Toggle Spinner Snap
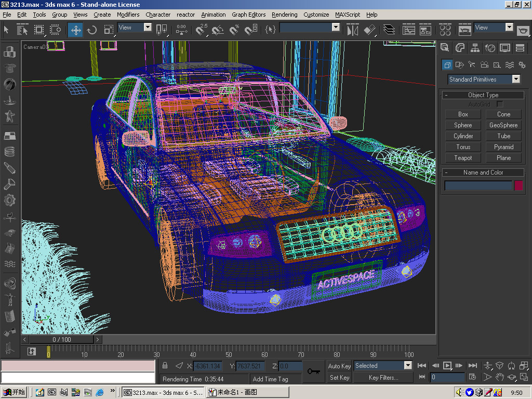Screen dimensions: 532x399 pyautogui.click(x=251, y=30)
